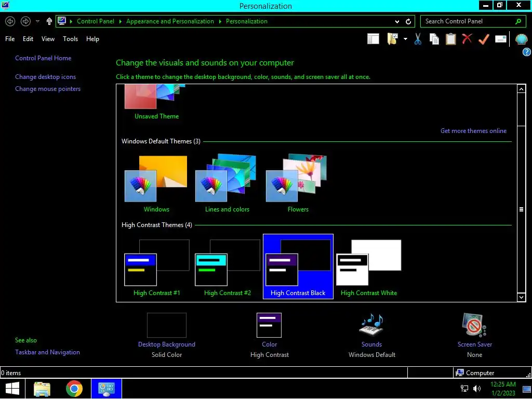Screen dimensions: 532x399
Task: Open Desktop Background settings
Action: coord(167,335)
